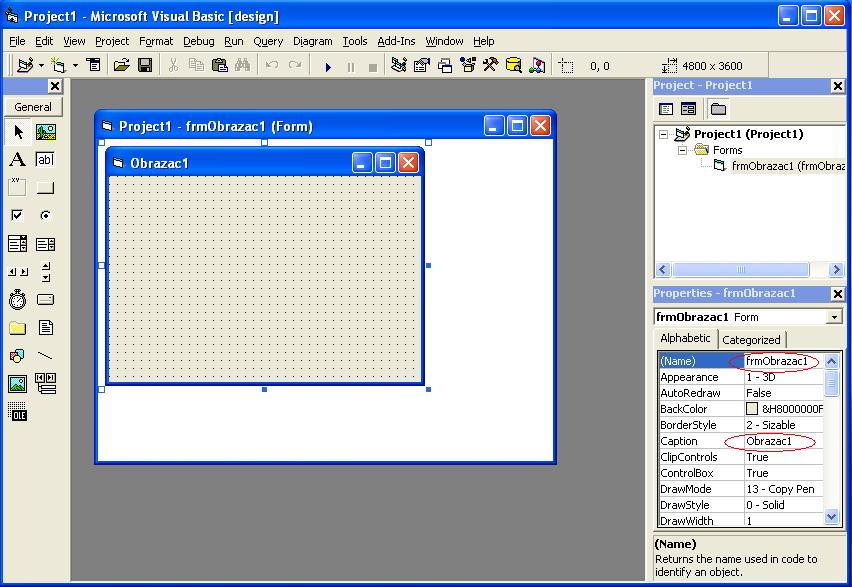This screenshot has height=587, width=852.
Task: Select the Label tool
Action: 17,160
